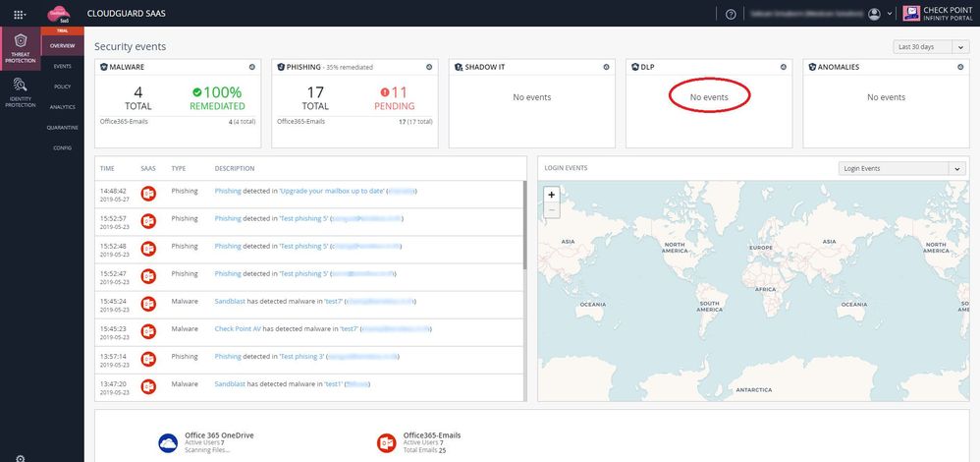The width and height of the screenshot is (980, 462).
Task: Open the settings gear at bottom left
Action: 20,457
